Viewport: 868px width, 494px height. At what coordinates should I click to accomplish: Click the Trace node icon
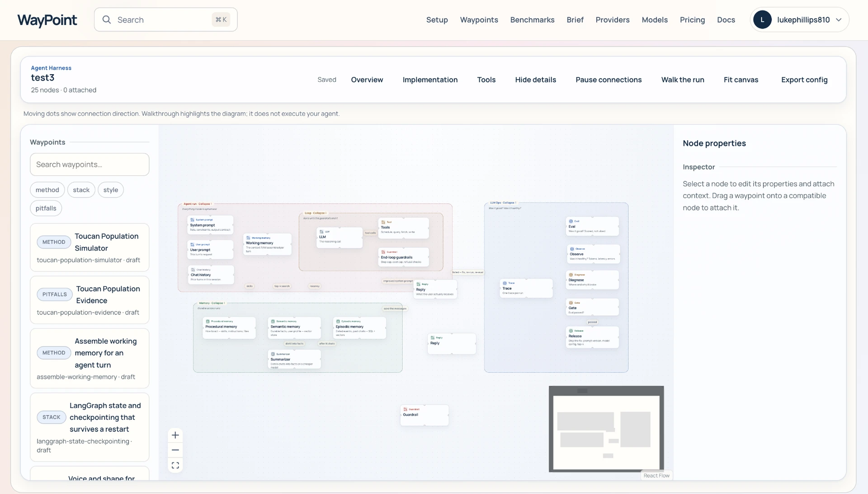pyautogui.click(x=505, y=283)
